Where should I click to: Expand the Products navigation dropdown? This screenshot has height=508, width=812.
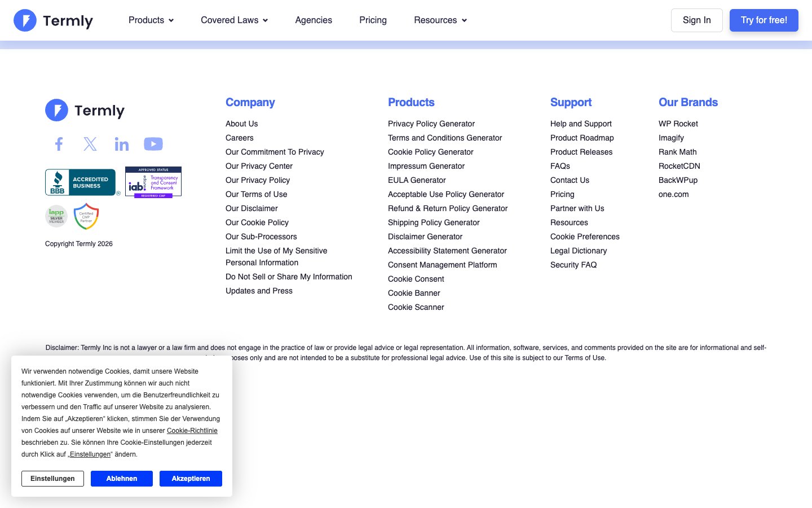point(151,20)
